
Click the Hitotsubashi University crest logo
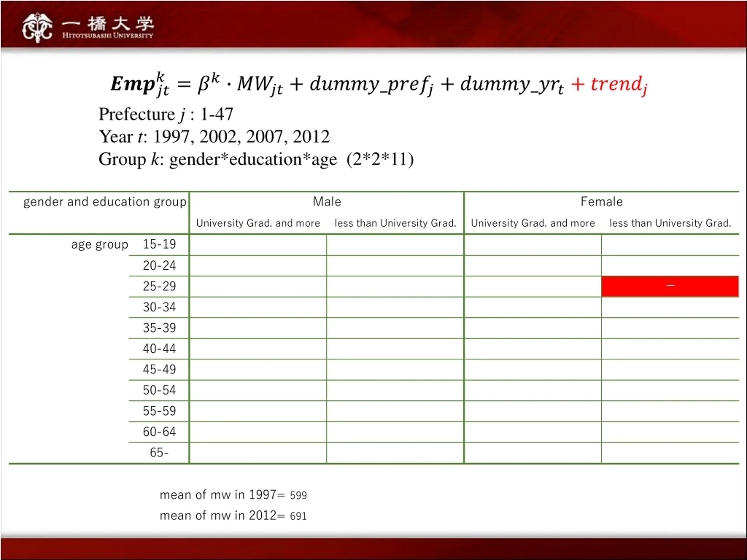[37, 28]
